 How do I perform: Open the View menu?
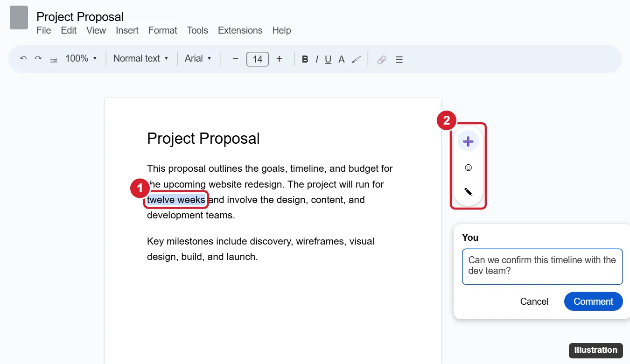(x=96, y=30)
